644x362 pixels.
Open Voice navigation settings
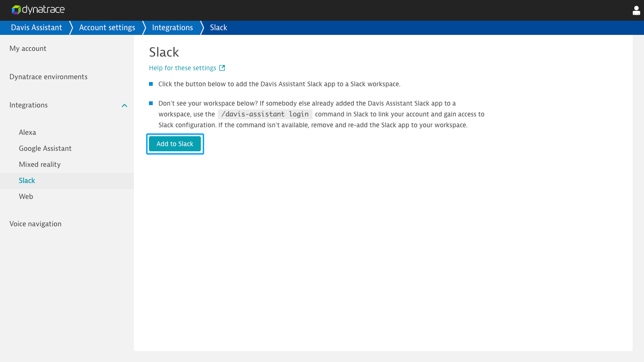(35, 224)
